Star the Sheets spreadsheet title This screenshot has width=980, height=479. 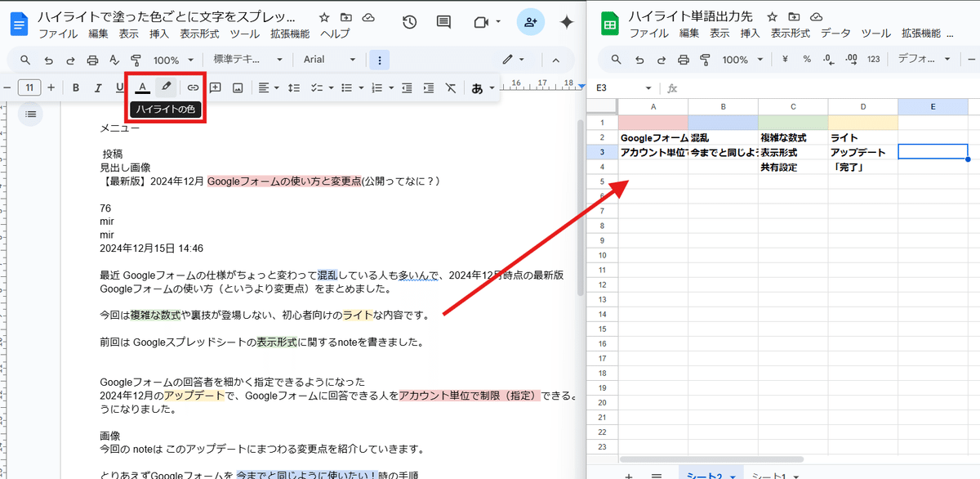[x=773, y=17]
